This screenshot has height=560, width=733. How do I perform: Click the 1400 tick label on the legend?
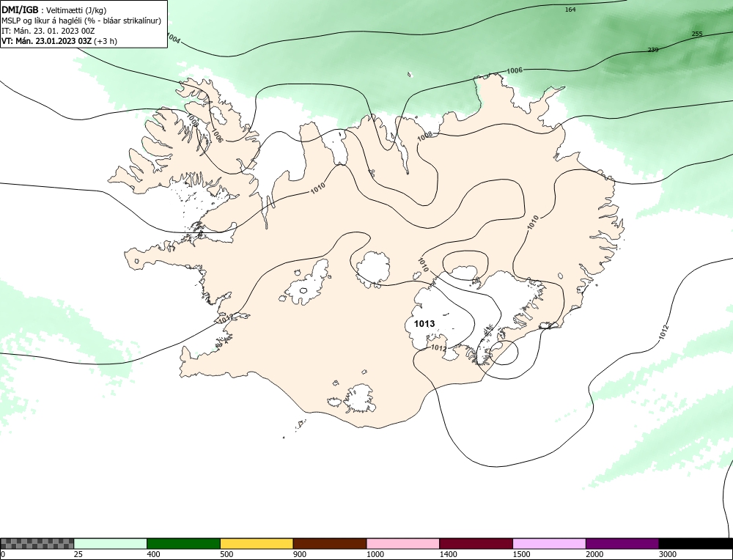click(449, 554)
